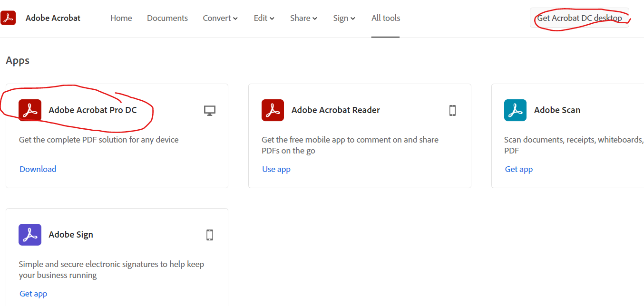This screenshot has width=644, height=306.
Task: Go to the Home tab
Action: [x=121, y=18]
